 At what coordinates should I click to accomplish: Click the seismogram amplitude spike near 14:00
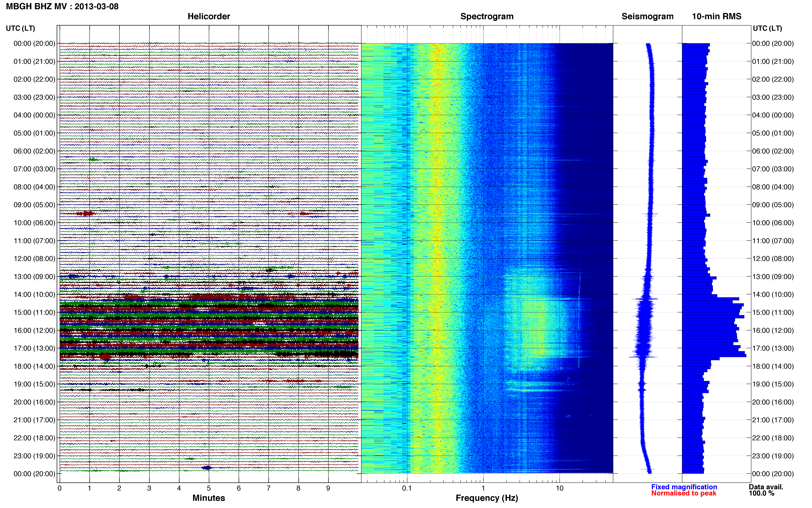coord(644,299)
